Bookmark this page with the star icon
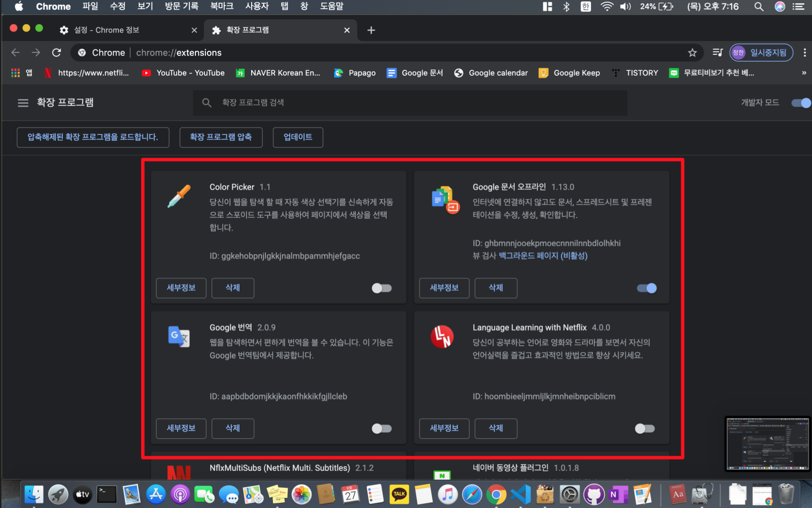Image resolution: width=812 pixels, height=508 pixels. [x=692, y=52]
